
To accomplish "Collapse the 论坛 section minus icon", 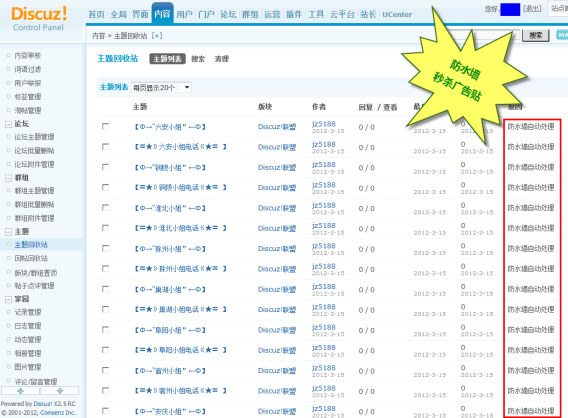I will click(x=8, y=124).
